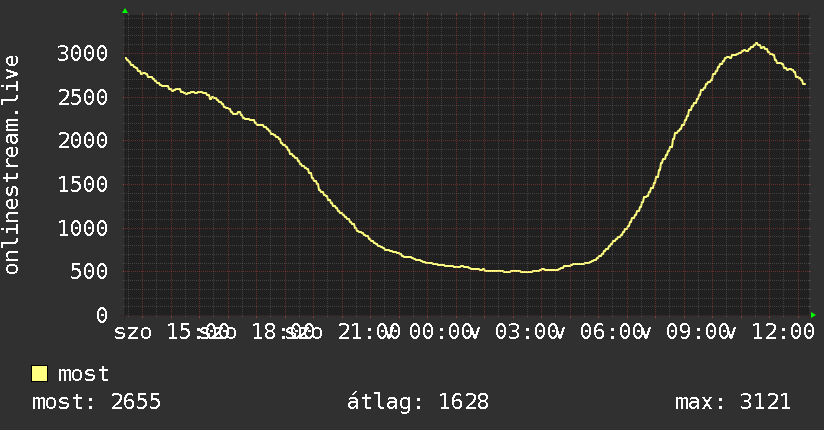This screenshot has height=430, width=824.
Task: Click the y-axis label '2500'
Action: pos(83,97)
